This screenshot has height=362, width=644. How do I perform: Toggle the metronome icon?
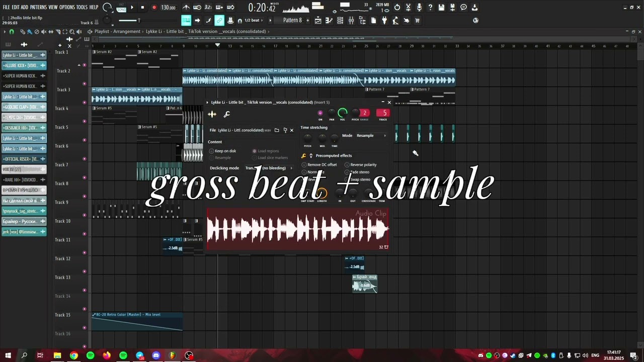tap(186, 8)
